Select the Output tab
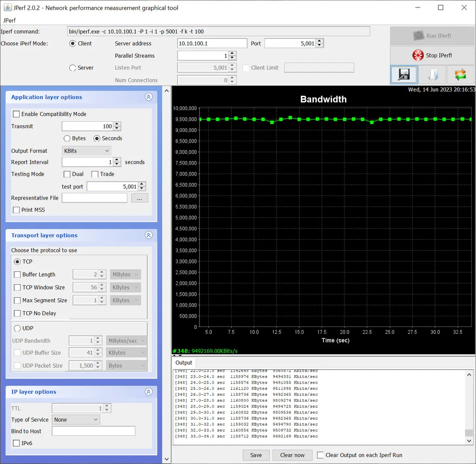 click(184, 363)
